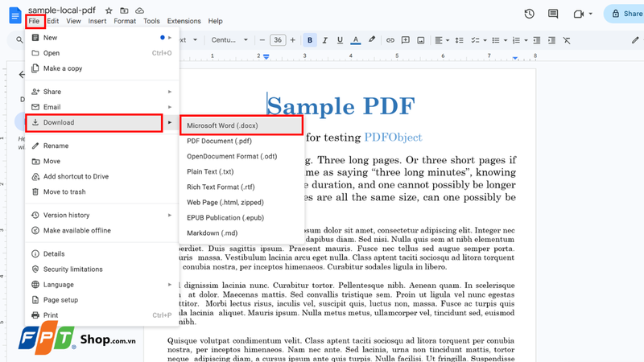The height and width of the screenshot is (362, 644).
Task: Click the line spacing icon
Action: tap(459, 40)
